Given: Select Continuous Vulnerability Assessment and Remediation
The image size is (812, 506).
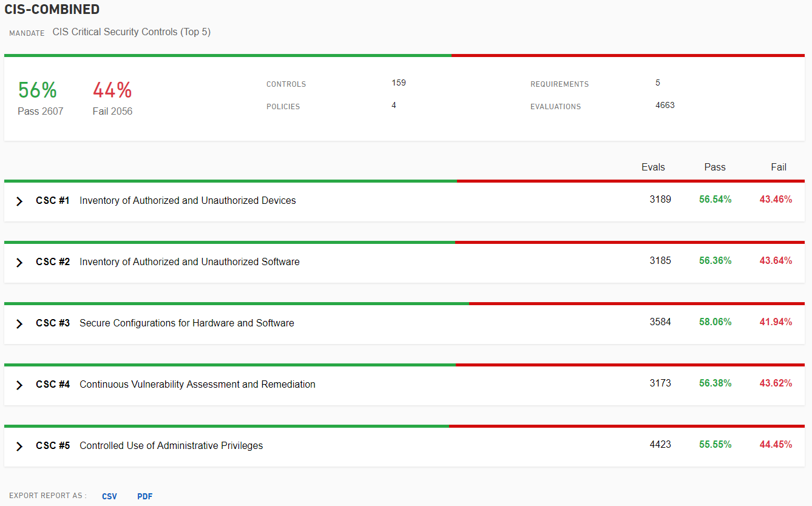Looking at the screenshot, I should (x=197, y=385).
